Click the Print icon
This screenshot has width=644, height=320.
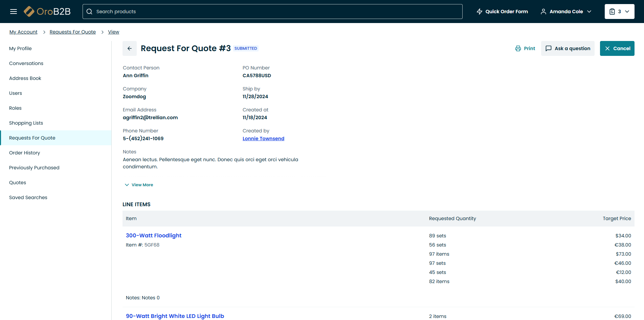pos(518,48)
